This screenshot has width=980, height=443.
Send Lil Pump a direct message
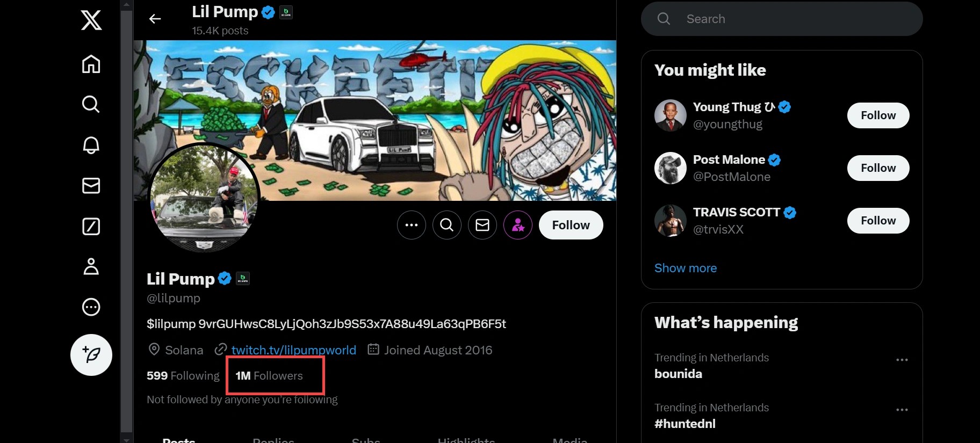482,225
